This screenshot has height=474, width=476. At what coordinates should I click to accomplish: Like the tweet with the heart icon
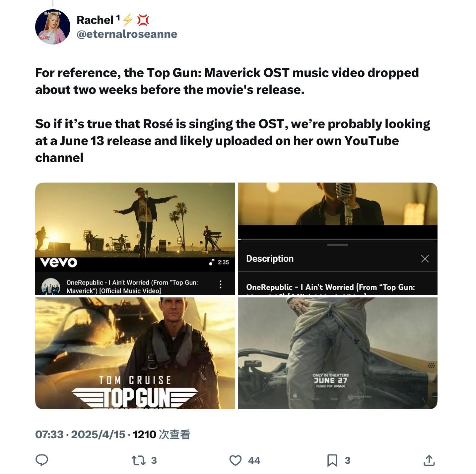point(236,460)
